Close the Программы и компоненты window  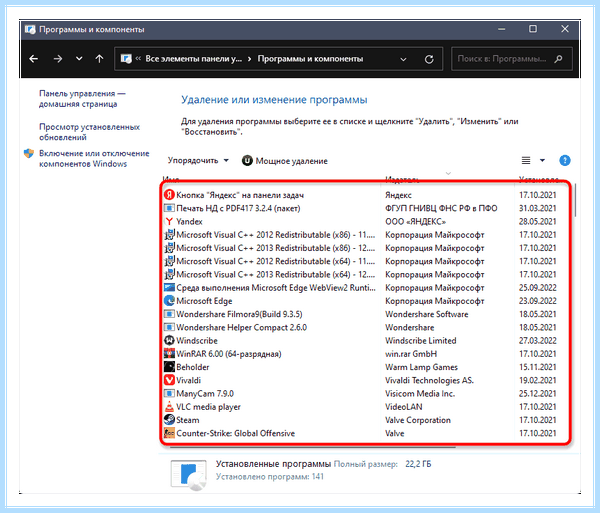565,29
